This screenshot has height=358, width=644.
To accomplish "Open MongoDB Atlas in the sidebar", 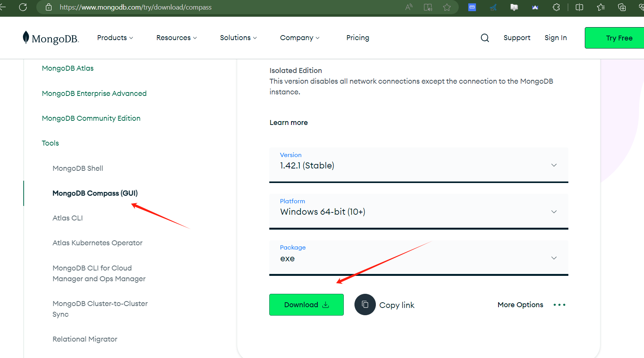I will 68,68.
